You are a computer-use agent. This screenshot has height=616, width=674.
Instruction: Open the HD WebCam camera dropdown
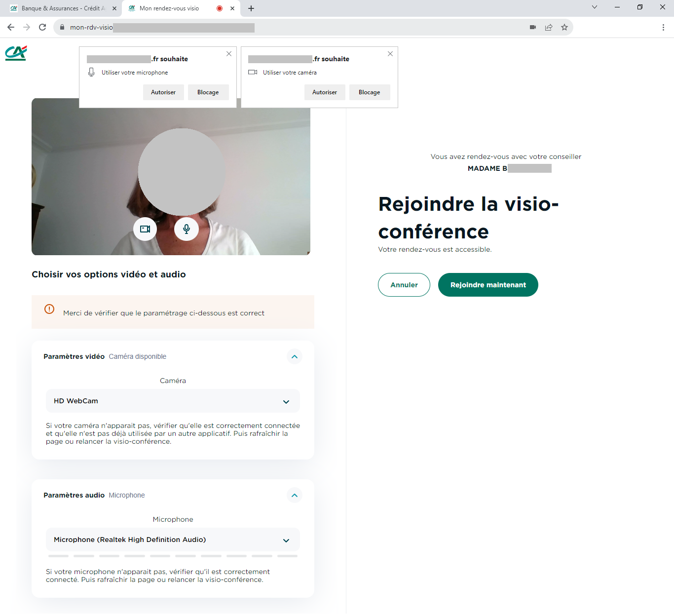click(x=173, y=401)
